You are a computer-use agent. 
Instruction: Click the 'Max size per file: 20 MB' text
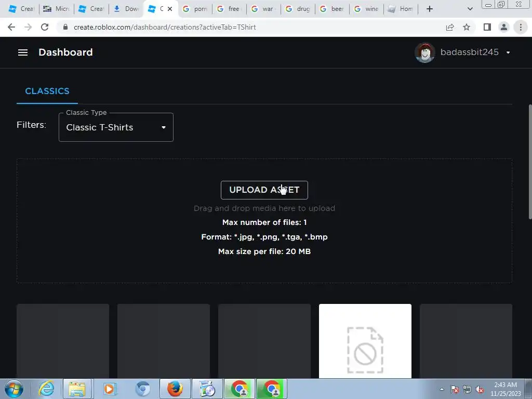point(264,251)
